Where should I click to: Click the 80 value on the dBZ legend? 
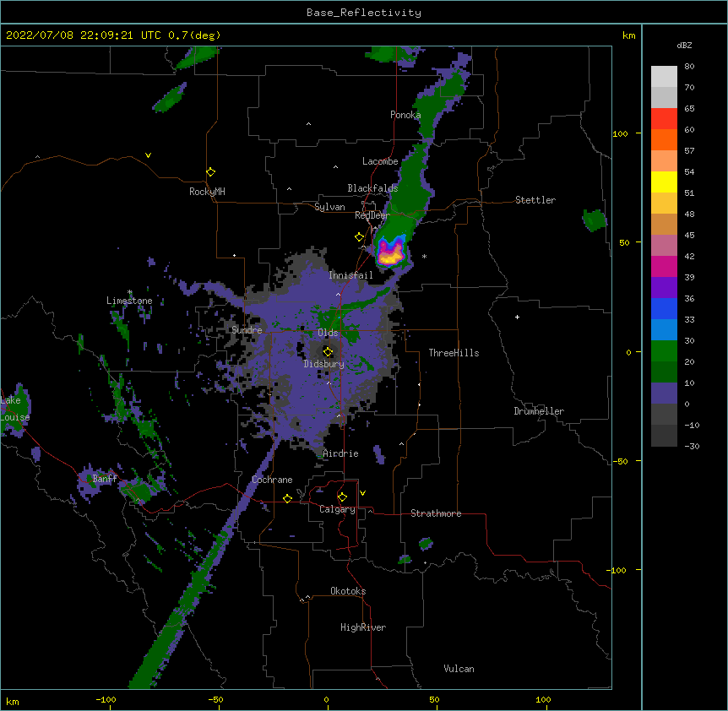689,67
